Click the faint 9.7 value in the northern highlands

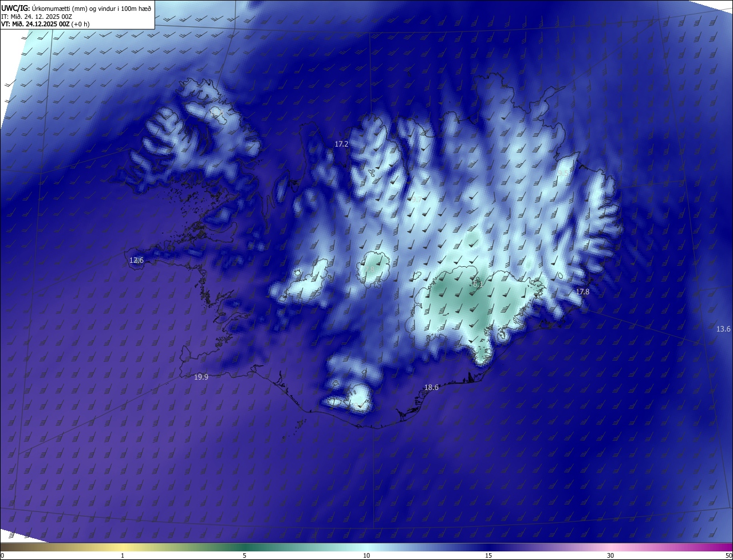click(x=416, y=199)
